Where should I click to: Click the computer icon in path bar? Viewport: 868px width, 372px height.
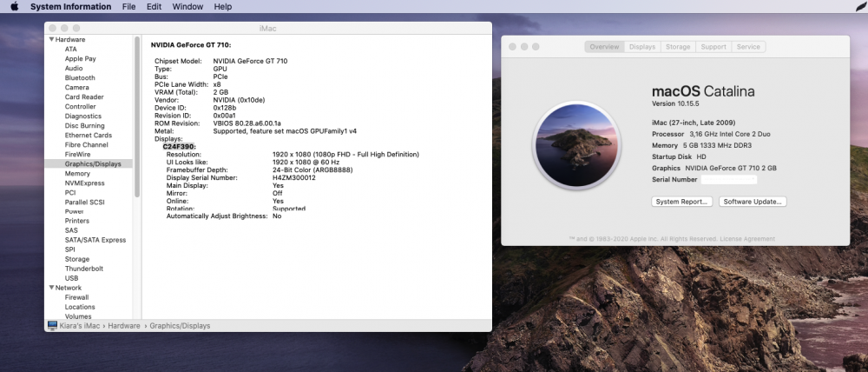[53, 325]
